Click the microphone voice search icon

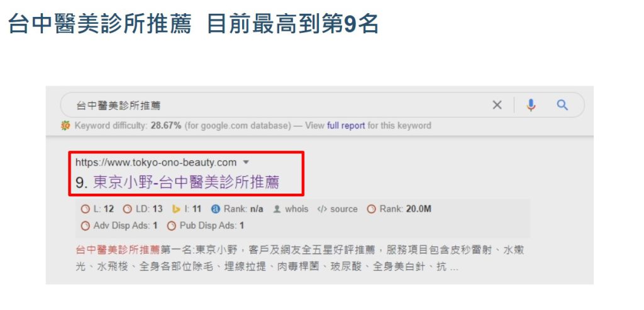click(531, 105)
